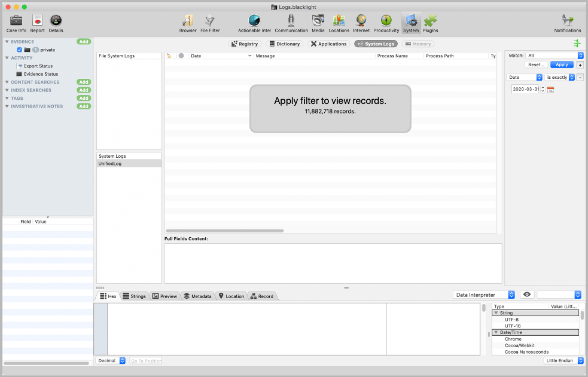The height and width of the screenshot is (377, 588).
Task: Open the calendar date picker icon
Action: tap(550, 90)
